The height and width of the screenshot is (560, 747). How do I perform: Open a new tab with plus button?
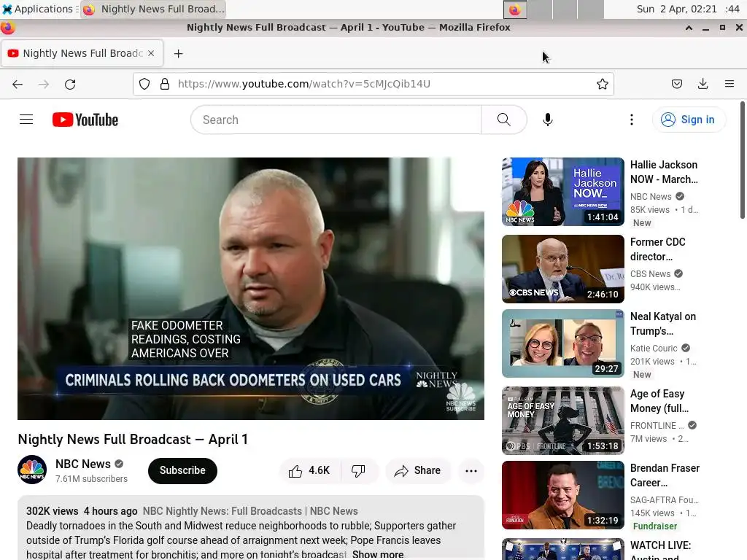pos(178,53)
